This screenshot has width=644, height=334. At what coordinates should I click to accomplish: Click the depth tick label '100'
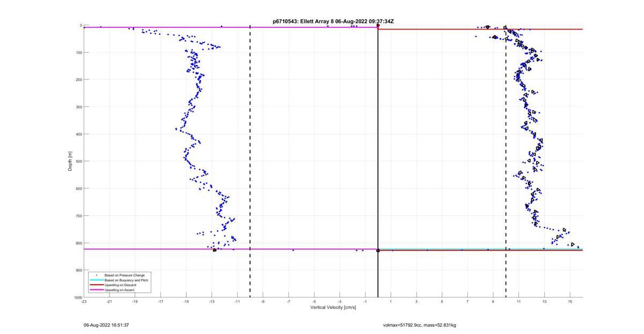pos(79,53)
